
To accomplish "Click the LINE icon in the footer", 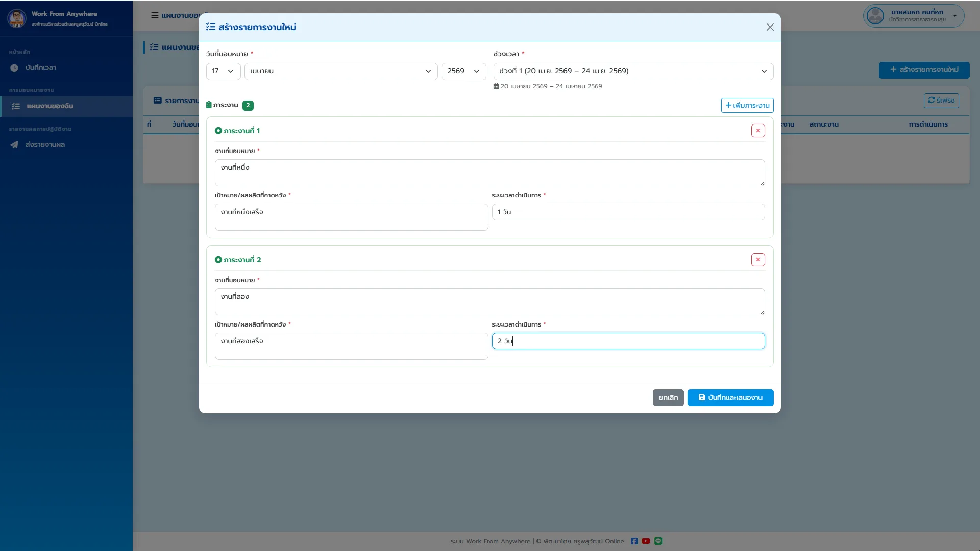I will (x=658, y=541).
